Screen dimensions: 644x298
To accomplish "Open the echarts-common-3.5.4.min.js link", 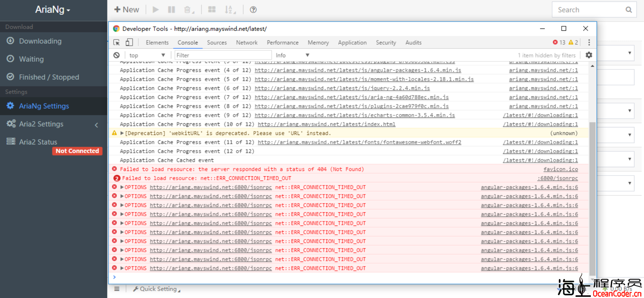I will pyautogui.click(x=355, y=115).
